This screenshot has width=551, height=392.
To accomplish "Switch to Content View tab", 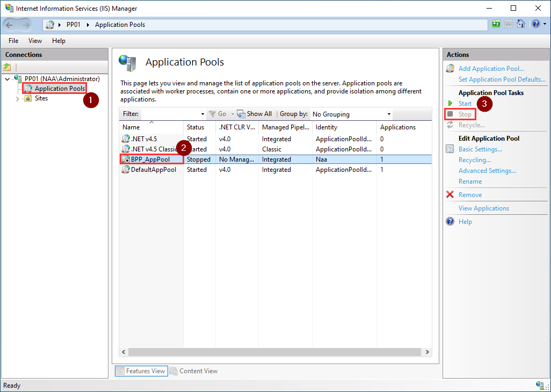I will click(x=194, y=371).
